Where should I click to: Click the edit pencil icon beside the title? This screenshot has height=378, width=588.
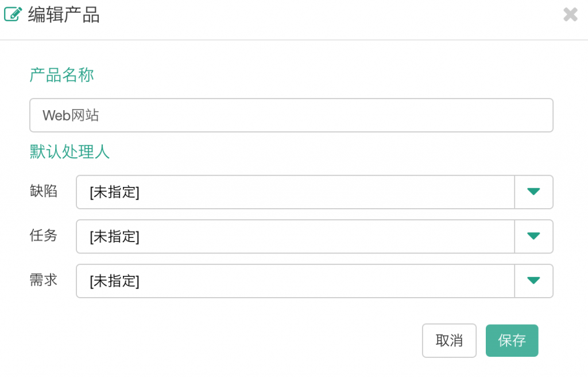click(13, 15)
